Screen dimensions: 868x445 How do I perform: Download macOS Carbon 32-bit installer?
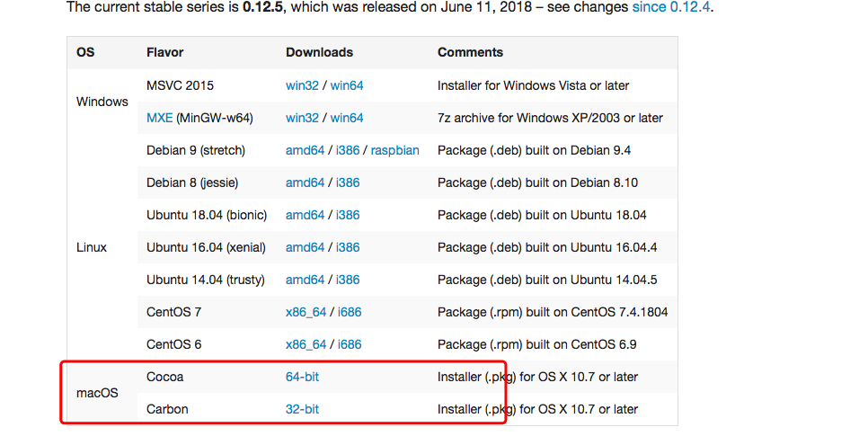(302, 410)
